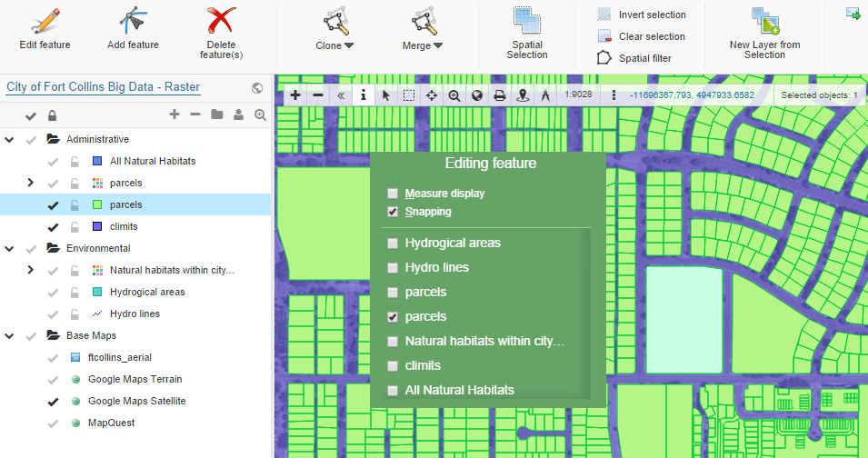Create New Layer from Selection
This screenshot has width=868, height=458.
(x=764, y=34)
